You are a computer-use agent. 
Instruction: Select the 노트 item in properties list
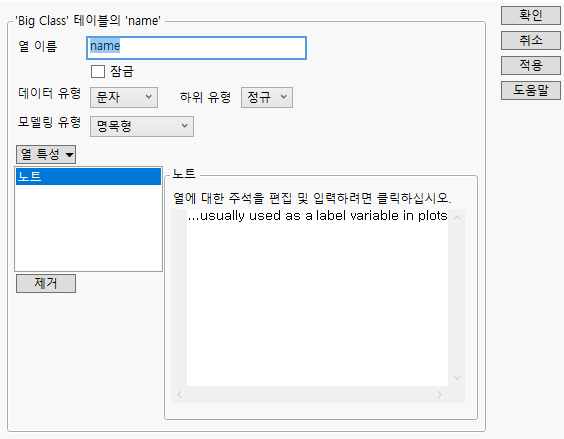click(x=88, y=176)
